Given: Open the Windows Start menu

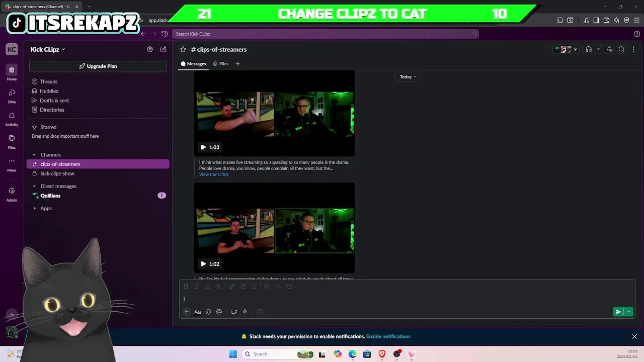Looking at the screenshot, I should click(x=233, y=354).
